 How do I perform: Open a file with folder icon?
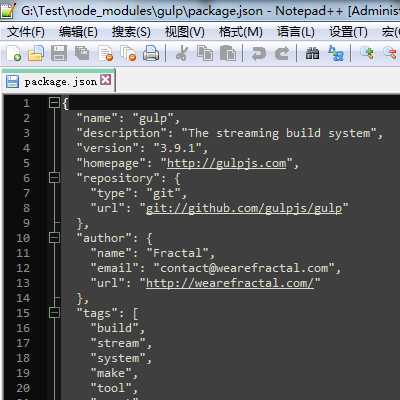tap(36, 53)
